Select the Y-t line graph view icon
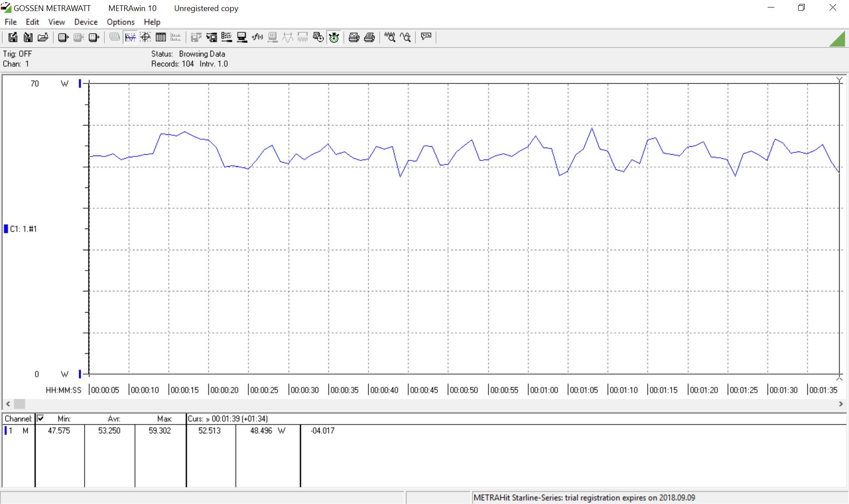 click(x=130, y=38)
